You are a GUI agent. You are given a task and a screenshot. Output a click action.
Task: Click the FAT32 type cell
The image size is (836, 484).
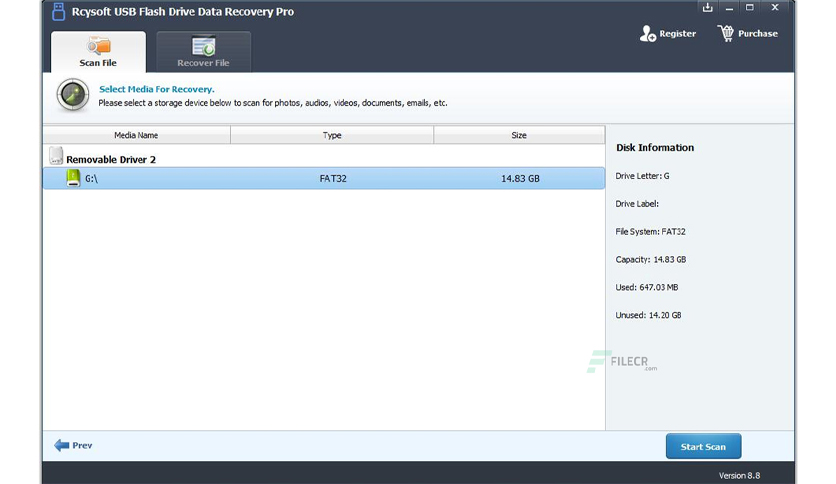pyautogui.click(x=333, y=179)
